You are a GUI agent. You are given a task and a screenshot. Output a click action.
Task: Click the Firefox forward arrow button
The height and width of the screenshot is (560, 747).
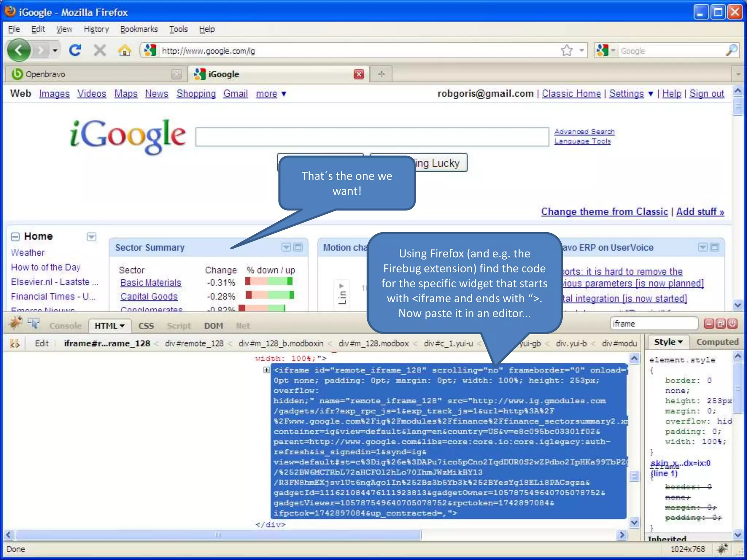pyautogui.click(x=41, y=50)
